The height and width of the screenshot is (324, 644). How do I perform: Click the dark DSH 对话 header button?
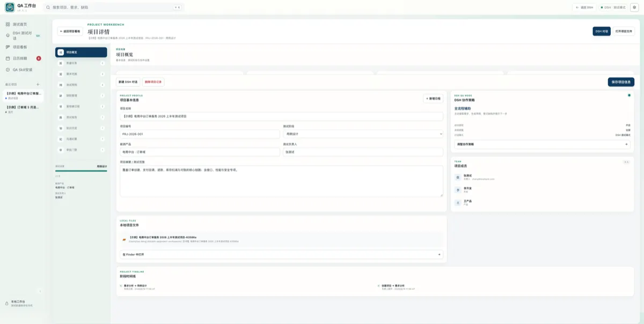(x=602, y=32)
